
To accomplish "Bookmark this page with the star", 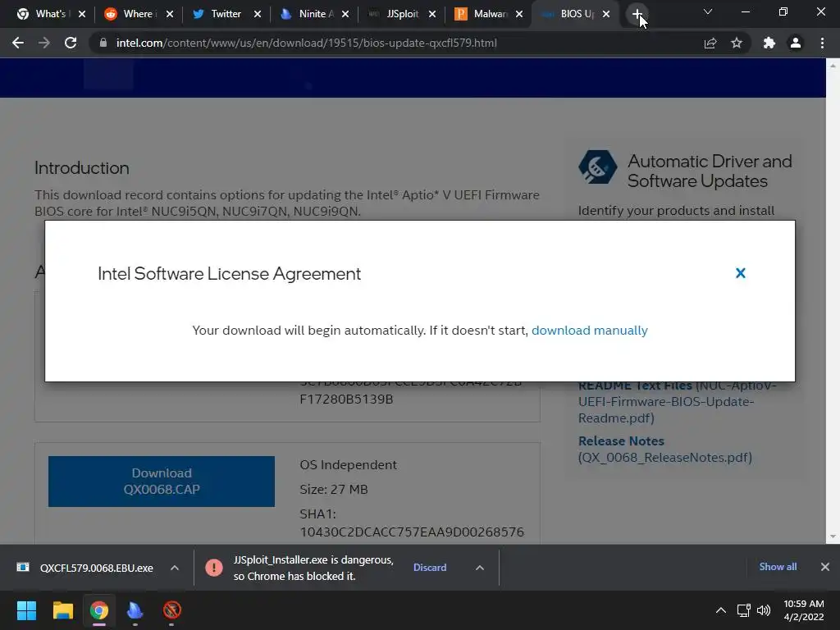I will click(737, 43).
